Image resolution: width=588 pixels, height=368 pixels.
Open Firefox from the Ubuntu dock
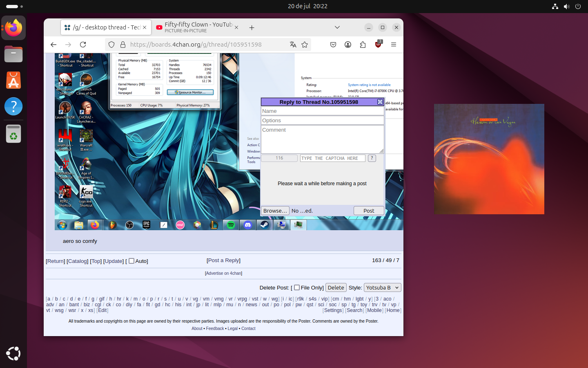pyautogui.click(x=13, y=28)
